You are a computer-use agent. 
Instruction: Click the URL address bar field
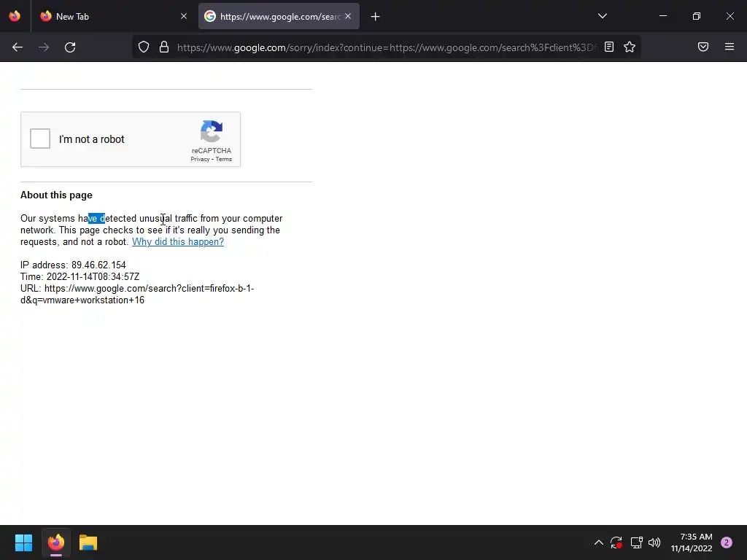(386, 47)
